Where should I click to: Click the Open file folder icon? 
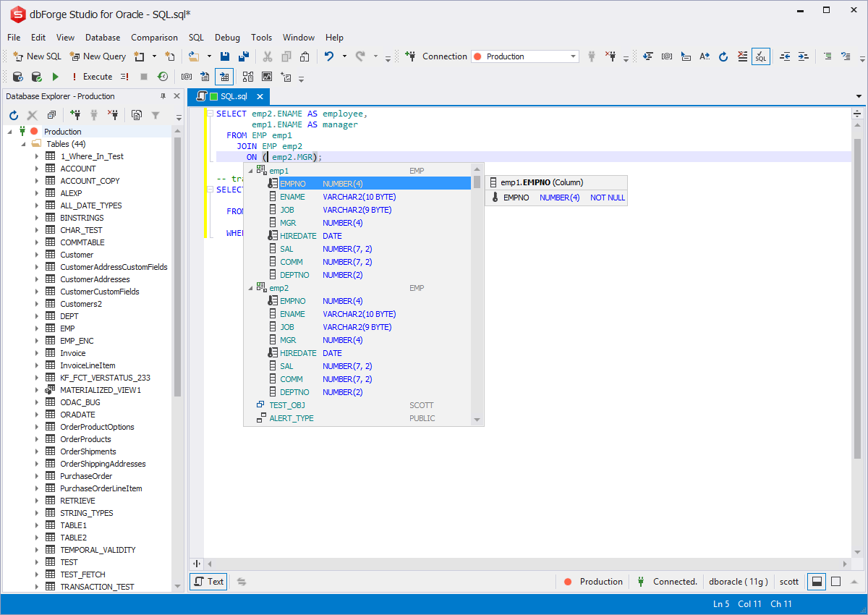point(193,56)
